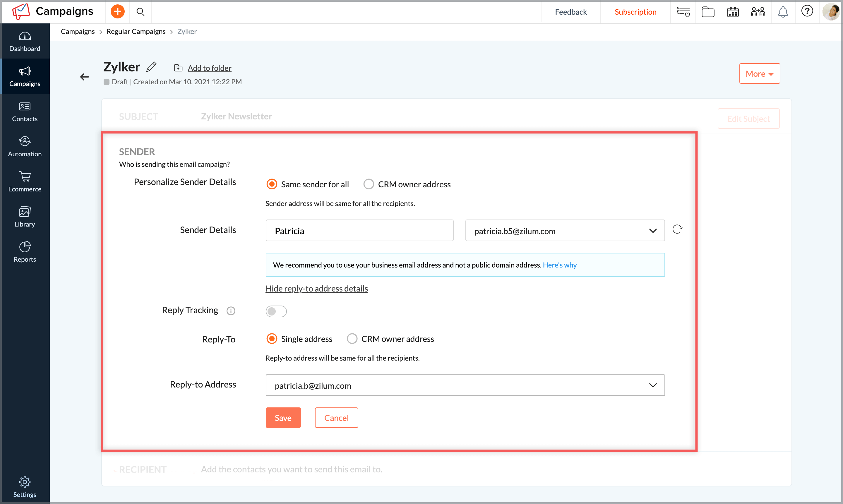This screenshot has height=504, width=843.
Task: Refresh the sender email address list
Action: (x=678, y=229)
